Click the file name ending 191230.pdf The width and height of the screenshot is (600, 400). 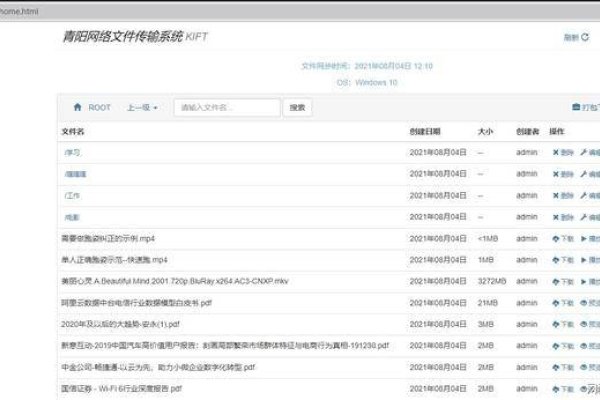coord(225,346)
